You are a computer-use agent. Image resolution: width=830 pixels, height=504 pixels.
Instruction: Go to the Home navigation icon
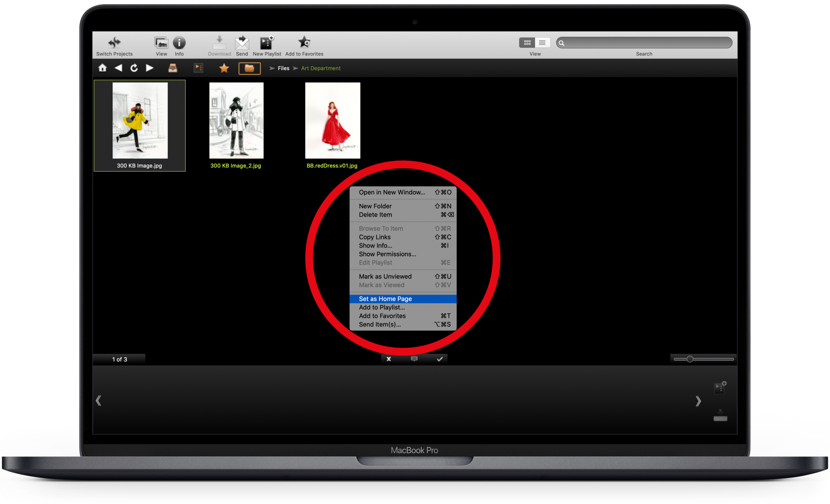click(x=102, y=68)
